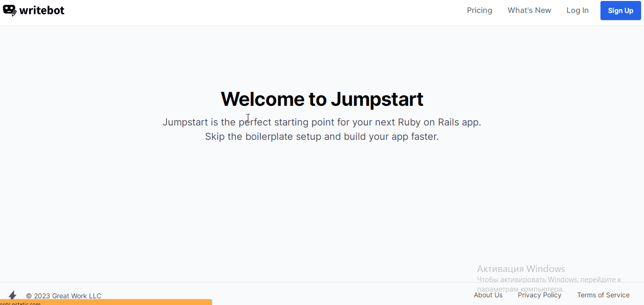The height and width of the screenshot is (305, 644).
Task: Open the Pricing page
Action: coord(479,11)
